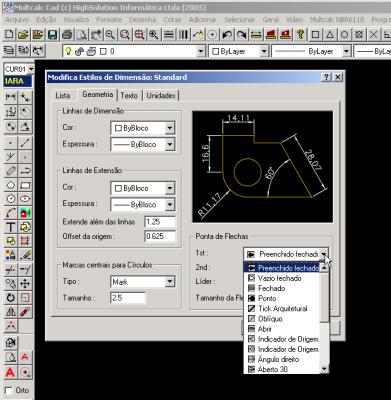The image size is (391, 400).
Task: Open Linhas de Extensão Cor dropdown
Action: (x=170, y=188)
